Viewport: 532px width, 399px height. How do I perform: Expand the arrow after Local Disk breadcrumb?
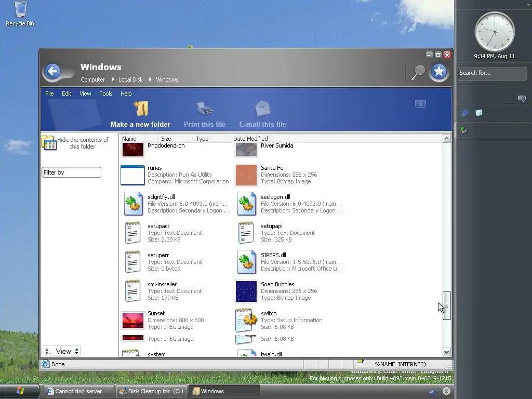(x=150, y=79)
